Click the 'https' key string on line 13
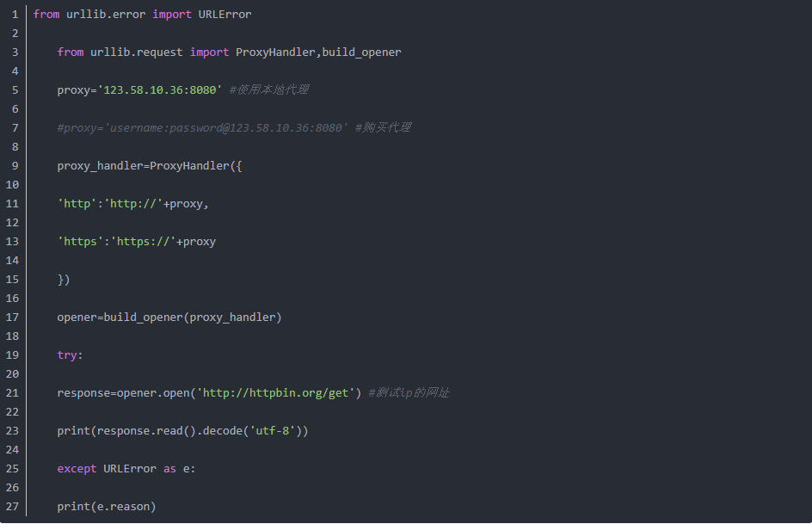This screenshot has height=524, width=812. [x=80, y=241]
